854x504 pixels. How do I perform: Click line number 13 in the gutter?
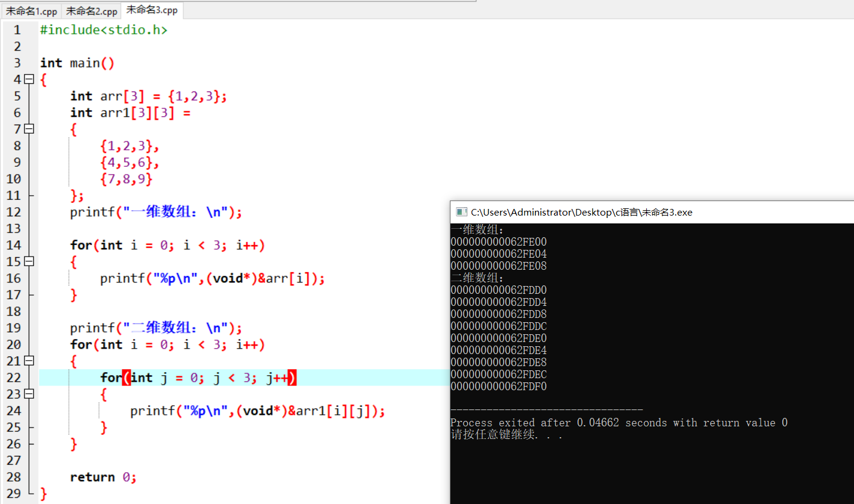[x=13, y=228]
